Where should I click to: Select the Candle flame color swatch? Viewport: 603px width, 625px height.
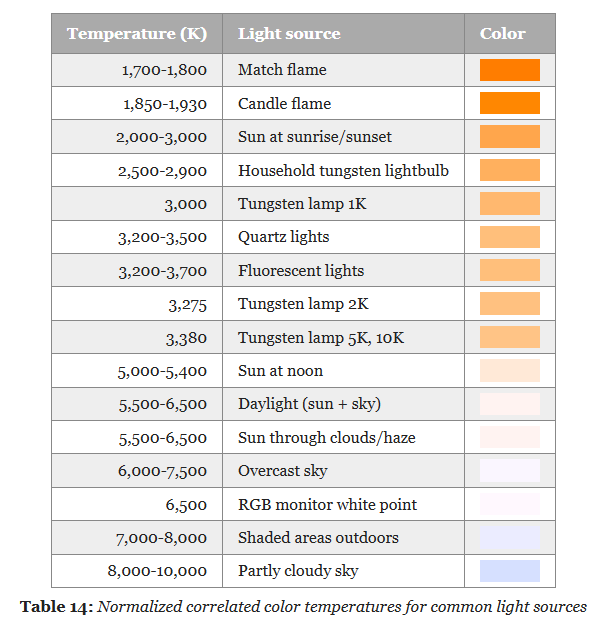[x=509, y=103]
